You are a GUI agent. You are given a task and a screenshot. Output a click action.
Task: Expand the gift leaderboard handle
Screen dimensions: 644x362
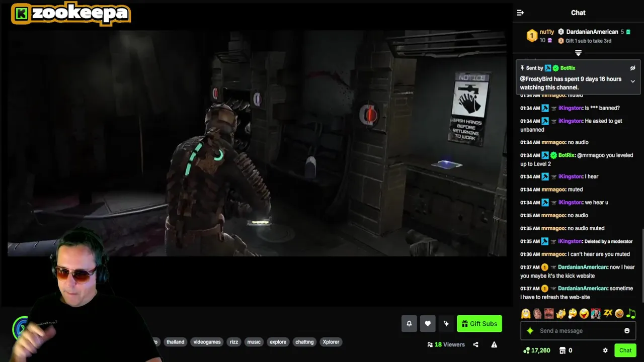click(x=578, y=53)
